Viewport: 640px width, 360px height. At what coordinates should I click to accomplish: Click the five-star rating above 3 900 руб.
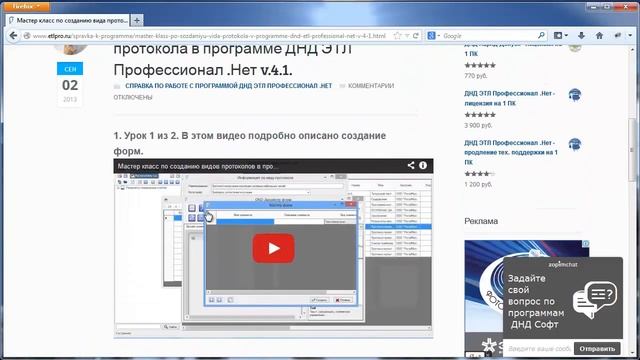pyautogui.click(x=480, y=115)
